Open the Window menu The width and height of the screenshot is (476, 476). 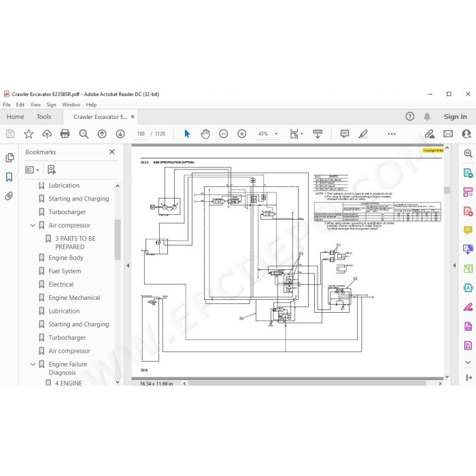(x=71, y=105)
